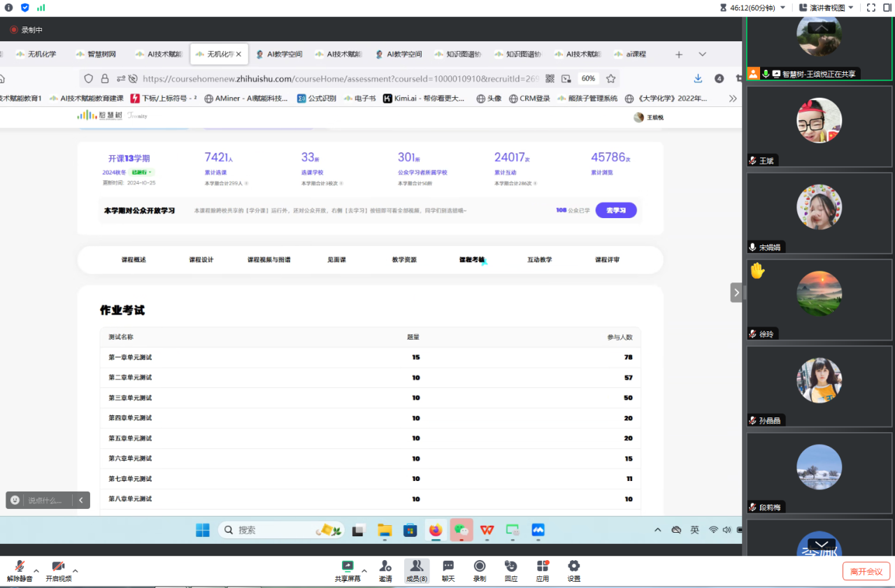Screen dimensions: 895x588
Task: Unmute the microphone (解除静音)
Action: (20, 570)
